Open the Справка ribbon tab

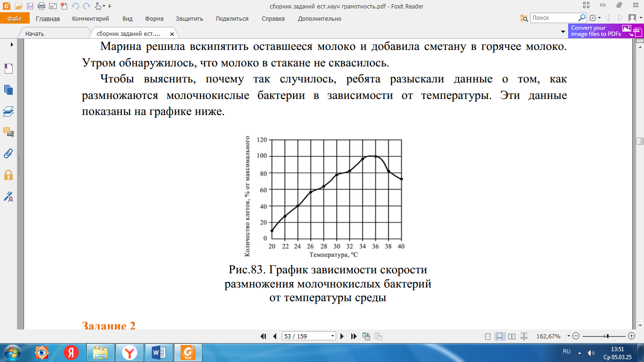coord(273,19)
